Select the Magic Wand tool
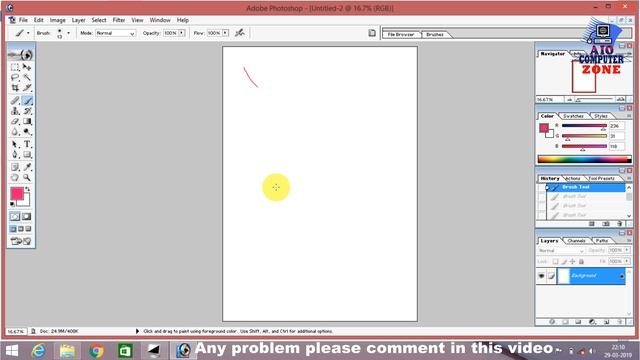Viewport: 640px width, 360px height. coord(27,78)
